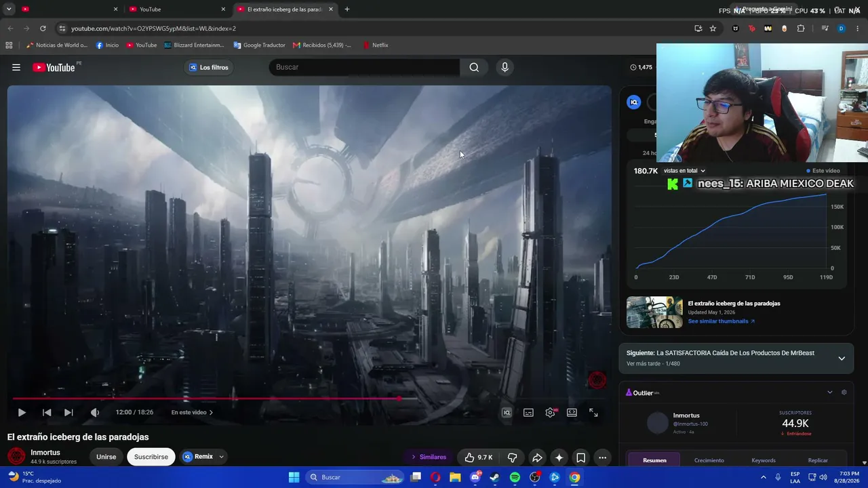The width and height of the screenshot is (868, 488).
Task: Show hidden system tray icons
Action: [764, 477]
